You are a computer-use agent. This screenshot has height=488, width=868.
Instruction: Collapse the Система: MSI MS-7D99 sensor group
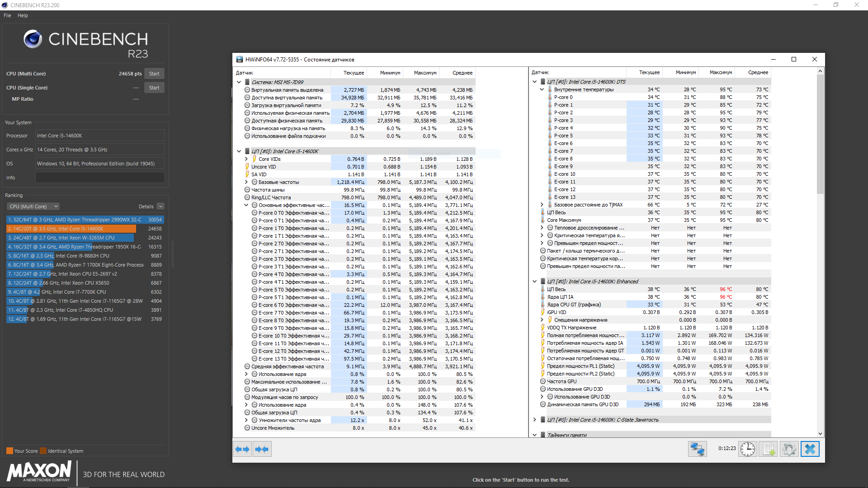tap(239, 82)
